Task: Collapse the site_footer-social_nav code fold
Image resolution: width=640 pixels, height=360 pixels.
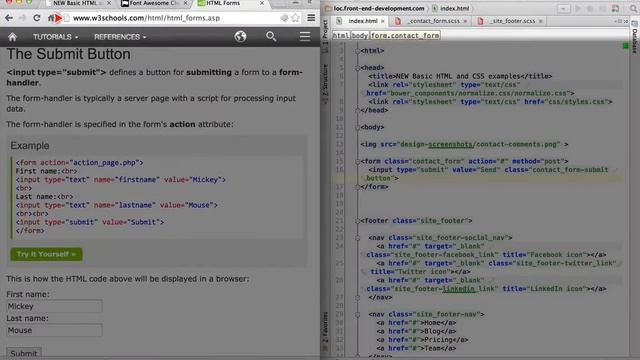Action: coord(357,238)
